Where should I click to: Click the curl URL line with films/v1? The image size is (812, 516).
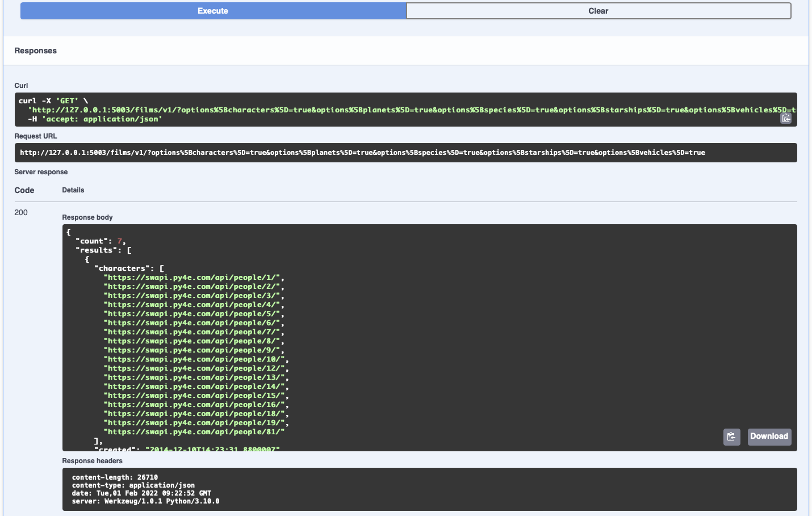point(412,110)
